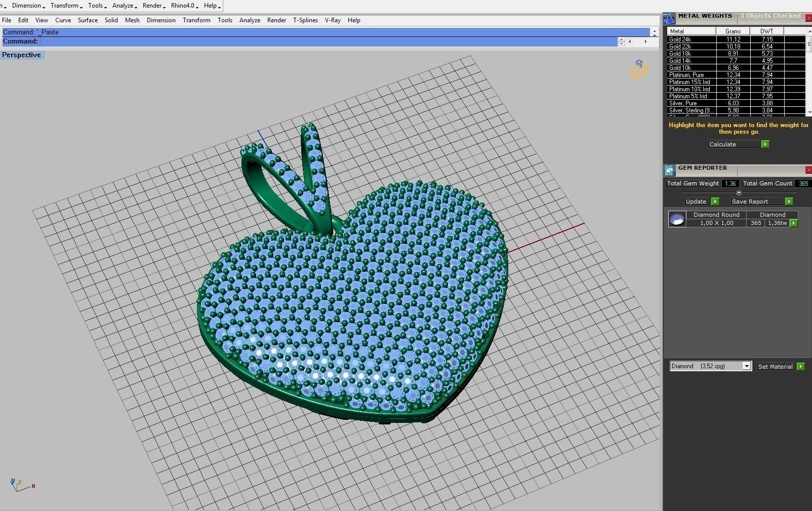Click the green Calculate go arrow
812x511 pixels.
pos(765,144)
